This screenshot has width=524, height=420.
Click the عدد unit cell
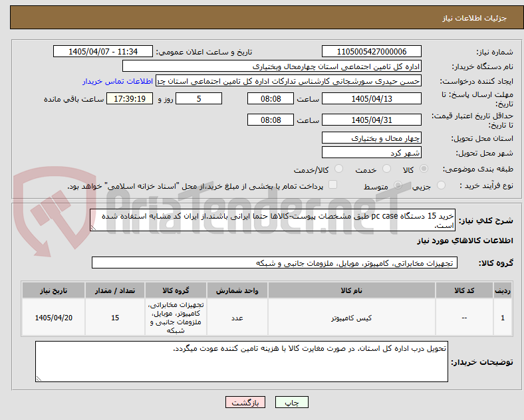click(x=237, y=318)
